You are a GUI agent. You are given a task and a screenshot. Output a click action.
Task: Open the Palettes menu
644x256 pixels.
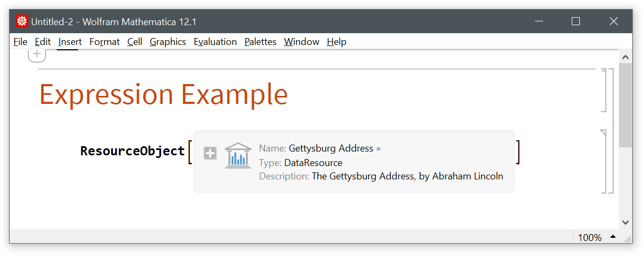(x=260, y=42)
